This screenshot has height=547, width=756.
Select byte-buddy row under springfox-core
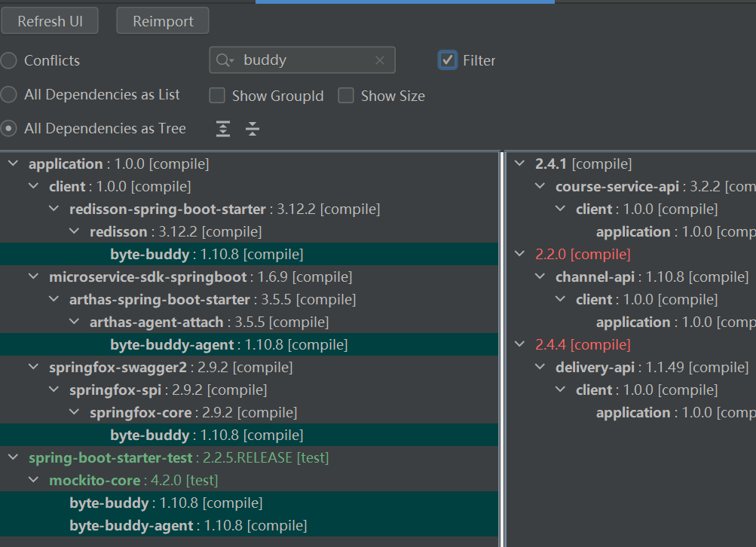point(249,435)
